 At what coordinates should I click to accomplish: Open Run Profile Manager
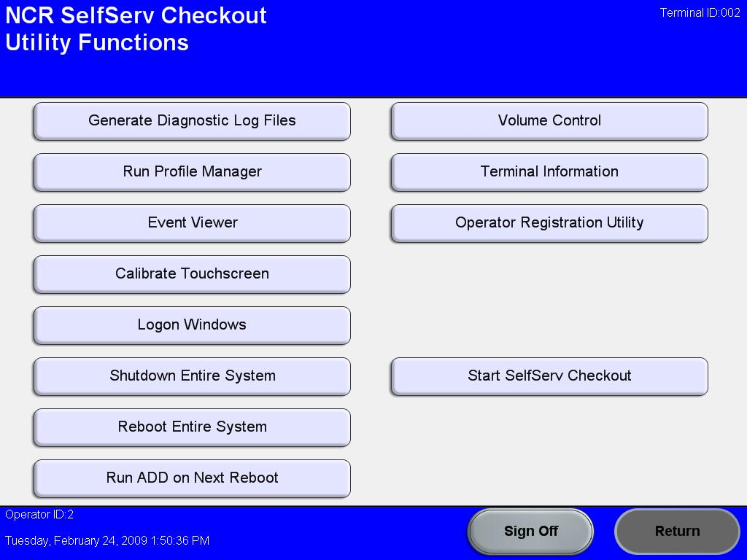coord(192,172)
